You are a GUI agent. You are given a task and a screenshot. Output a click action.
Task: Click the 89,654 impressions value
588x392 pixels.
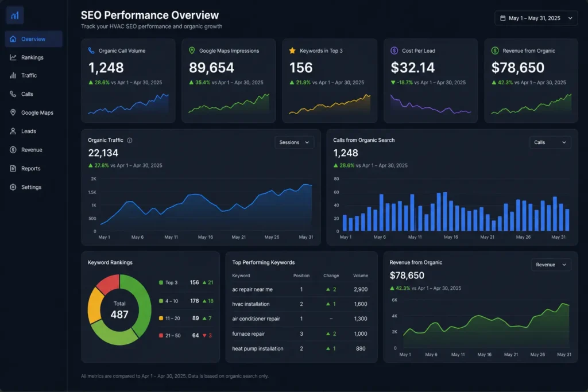[x=211, y=68]
